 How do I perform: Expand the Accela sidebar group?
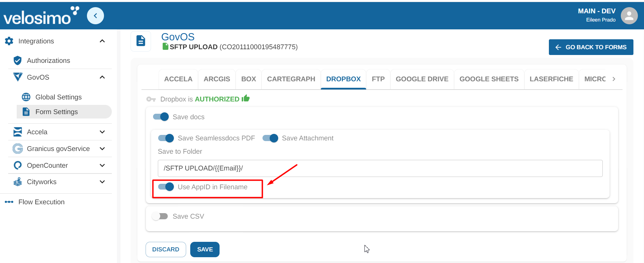tap(102, 132)
